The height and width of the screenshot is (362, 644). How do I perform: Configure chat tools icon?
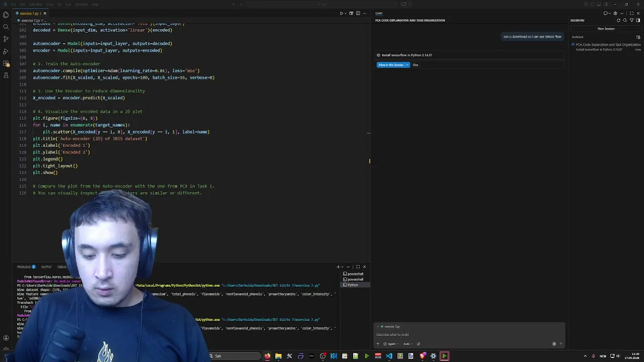[418, 344]
